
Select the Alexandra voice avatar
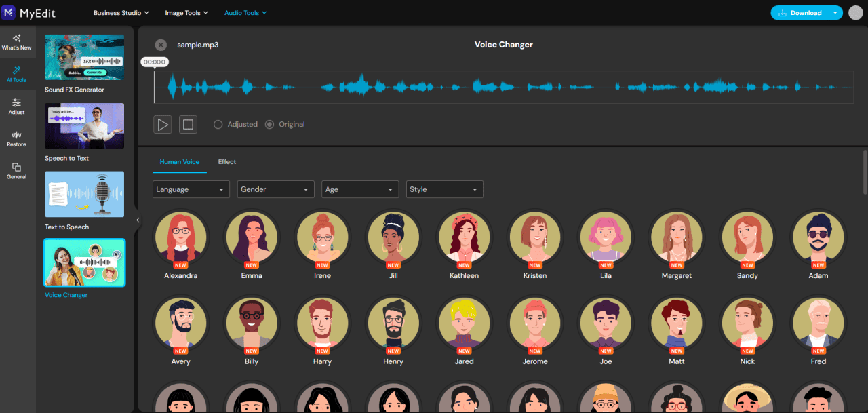pyautogui.click(x=180, y=237)
